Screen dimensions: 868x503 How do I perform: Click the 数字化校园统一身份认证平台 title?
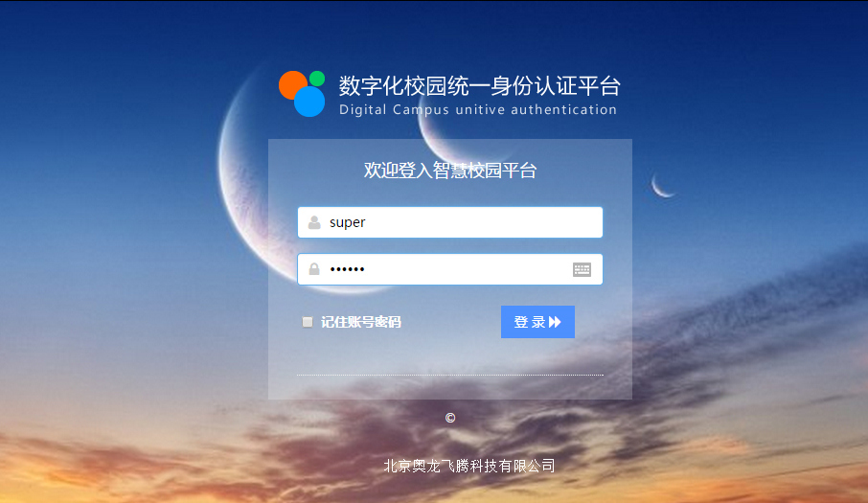479,86
